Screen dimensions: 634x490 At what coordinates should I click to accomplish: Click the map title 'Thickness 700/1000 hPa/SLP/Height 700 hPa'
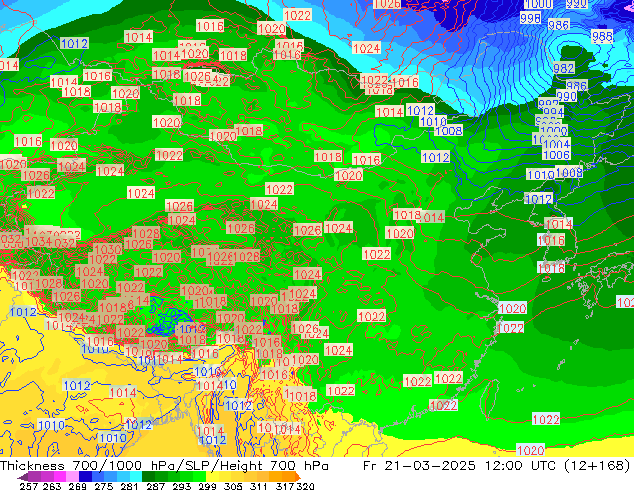tap(164, 466)
